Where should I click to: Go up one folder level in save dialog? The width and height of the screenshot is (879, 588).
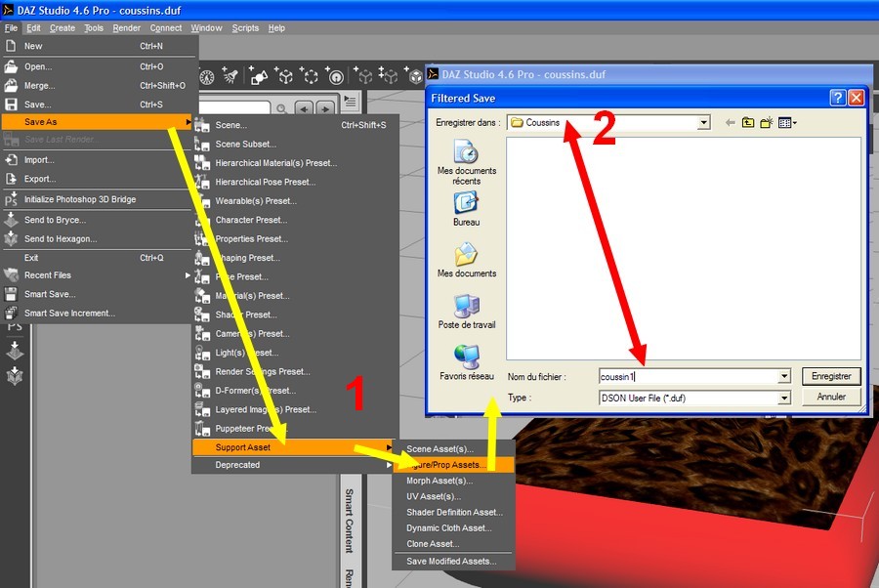pyautogui.click(x=748, y=123)
